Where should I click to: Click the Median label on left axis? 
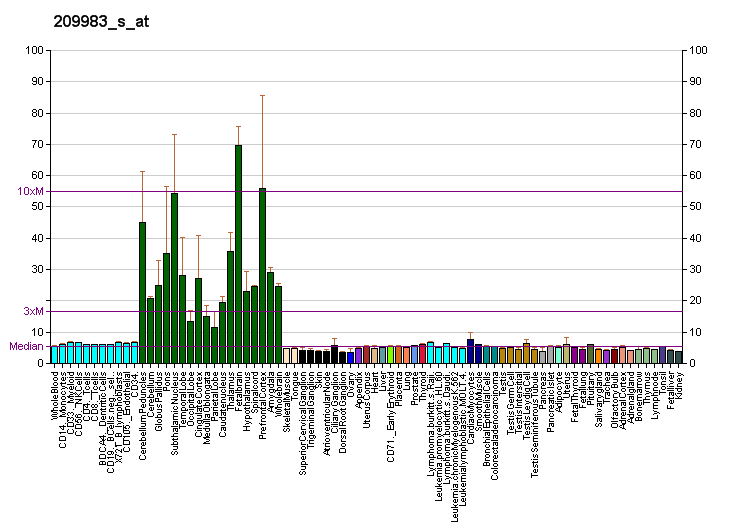coord(26,346)
